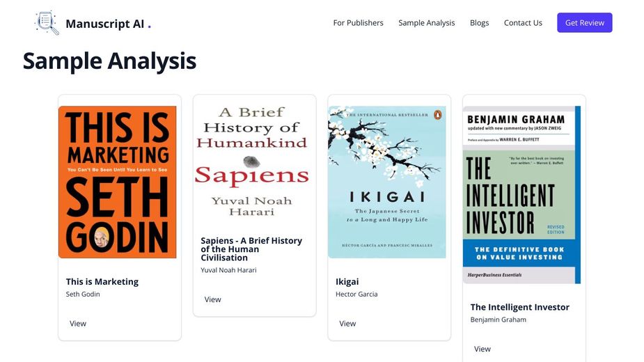Click the Sample Analysis page heading
The height and width of the screenshot is (362, 644).
coord(109,61)
